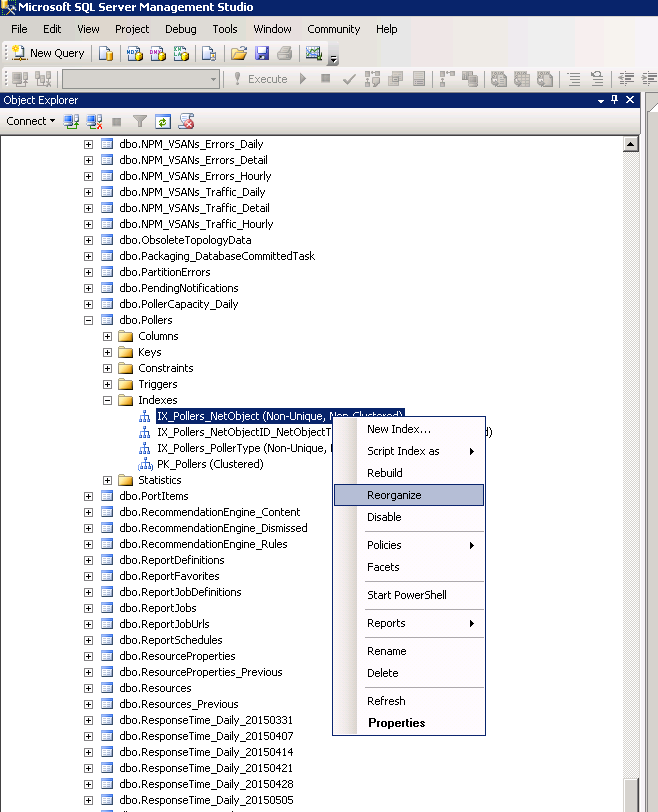Select Facets in the context menu
This screenshot has height=812, width=658.
(409, 567)
